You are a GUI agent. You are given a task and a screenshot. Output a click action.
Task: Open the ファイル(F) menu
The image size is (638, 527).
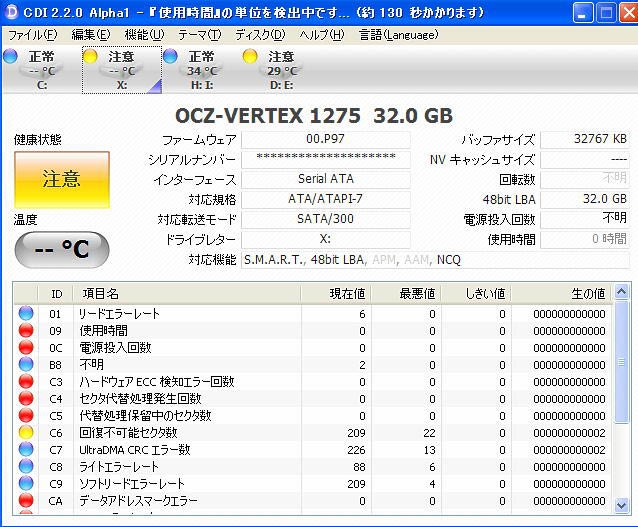pos(33,35)
